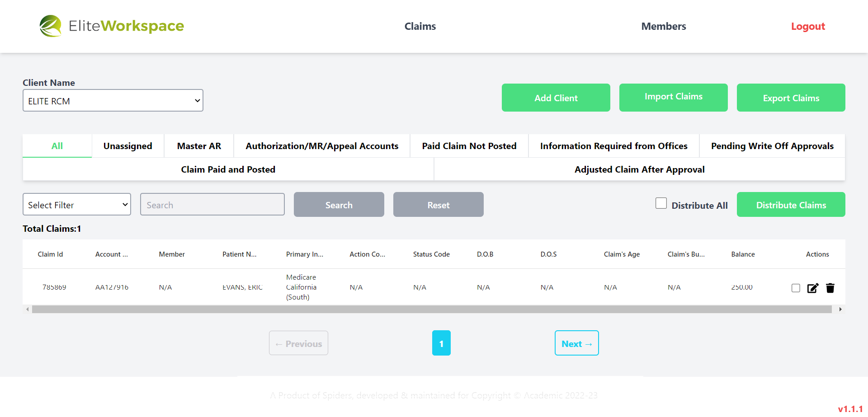Select Authorization/MR/Appeal Accounts tab
The image size is (868, 417).
click(322, 146)
